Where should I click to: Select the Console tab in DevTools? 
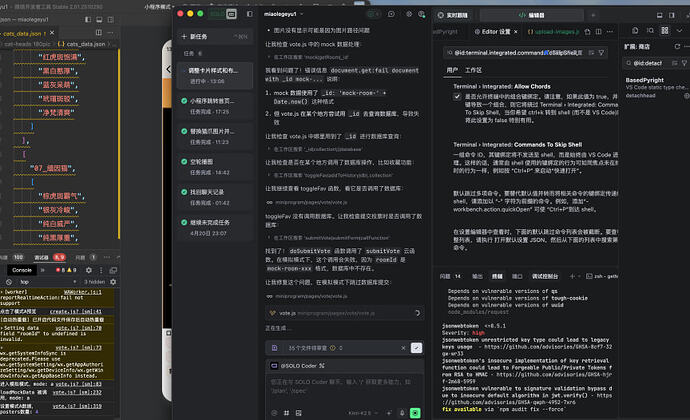tap(22, 270)
